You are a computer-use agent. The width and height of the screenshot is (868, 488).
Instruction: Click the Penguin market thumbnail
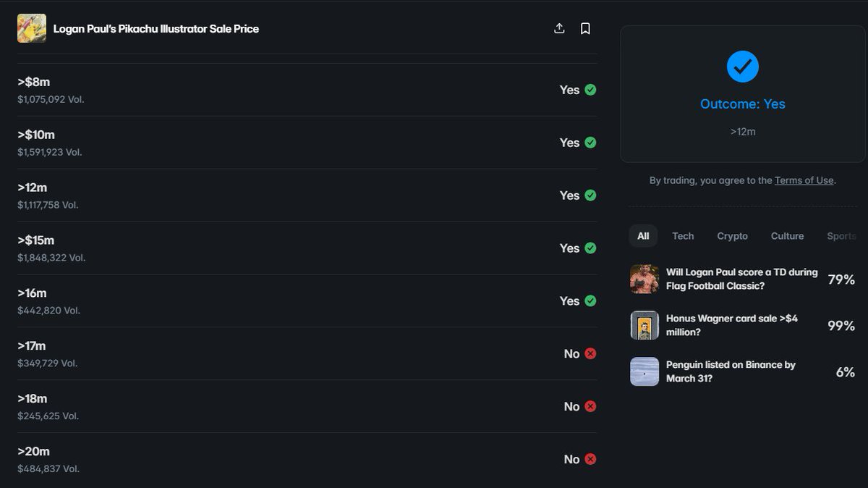644,371
